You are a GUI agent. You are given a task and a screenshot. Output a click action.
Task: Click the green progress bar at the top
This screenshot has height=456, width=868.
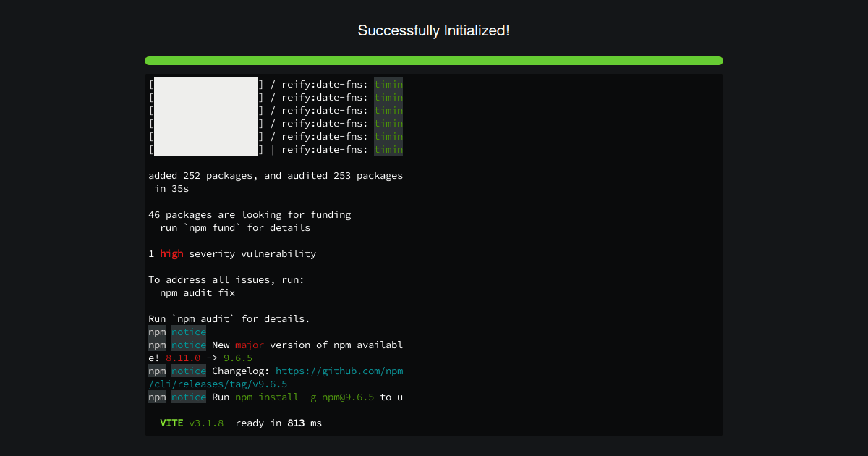tap(434, 61)
